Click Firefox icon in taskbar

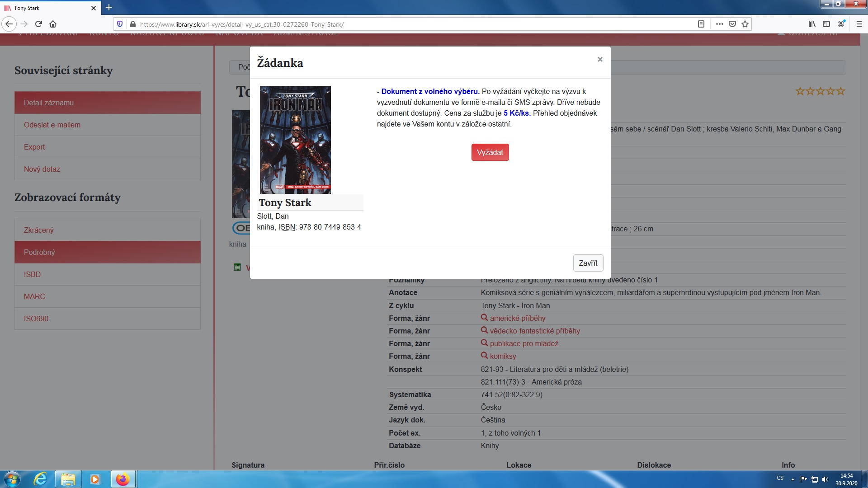click(123, 479)
